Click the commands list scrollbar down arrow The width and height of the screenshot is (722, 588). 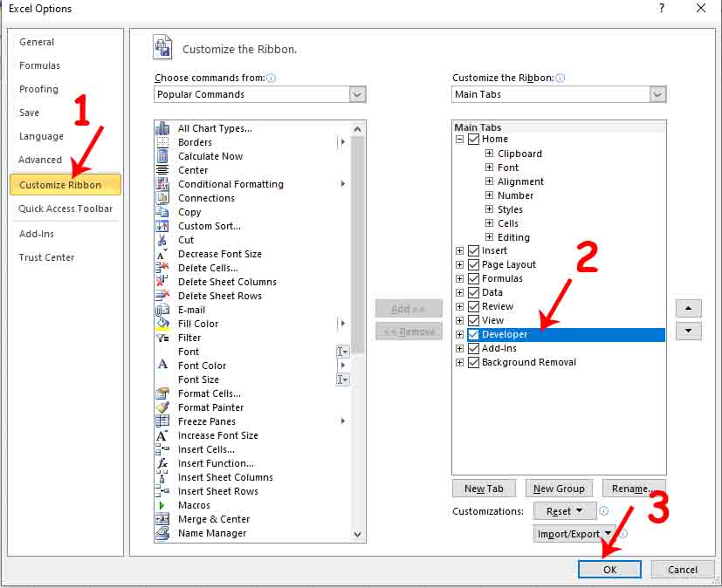coord(358,534)
